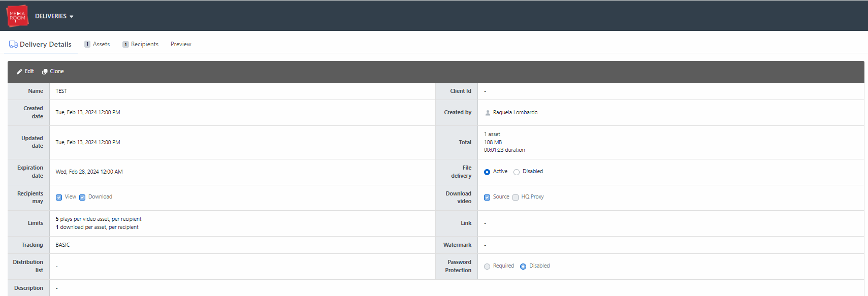Click the name value TEST
The image size is (868, 296).
point(61,91)
